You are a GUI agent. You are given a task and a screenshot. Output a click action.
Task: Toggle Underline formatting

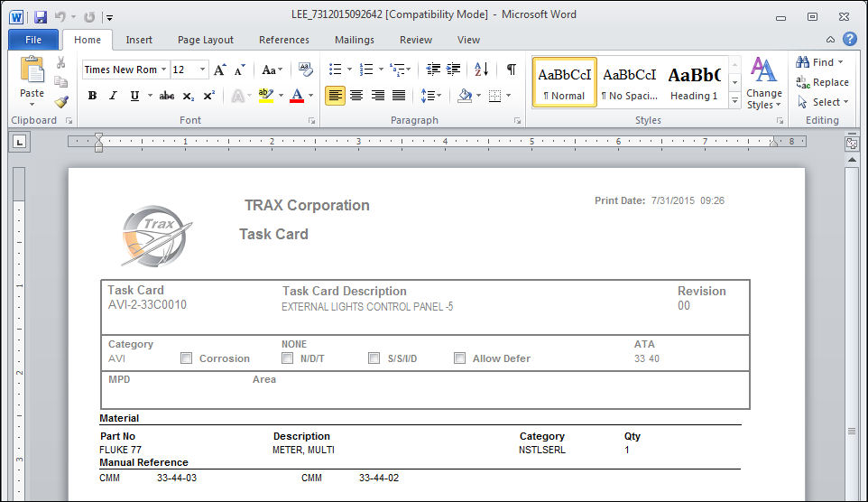pyautogui.click(x=134, y=96)
